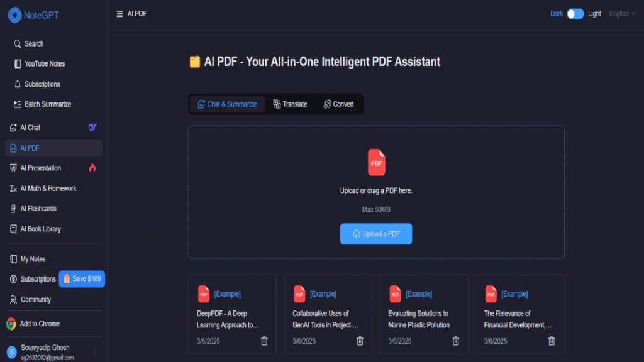Click the Chrome logo icon
The height and width of the screenshot is (362, 644).
(11, 324)
